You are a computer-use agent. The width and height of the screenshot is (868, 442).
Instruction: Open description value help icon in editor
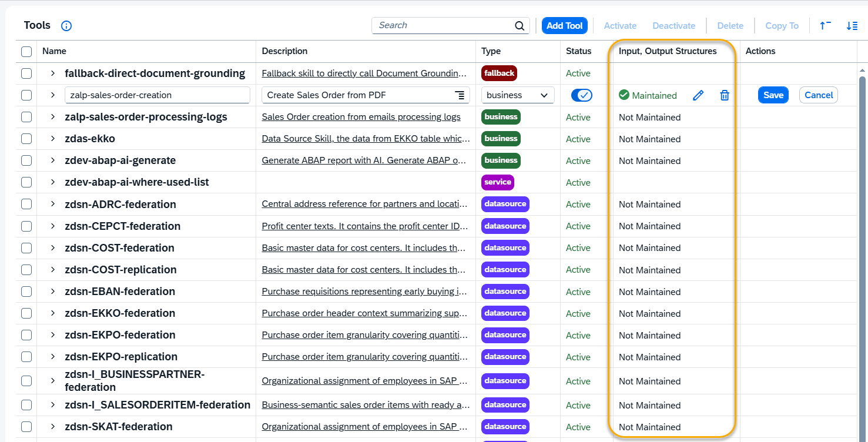(x=460, y=95)
